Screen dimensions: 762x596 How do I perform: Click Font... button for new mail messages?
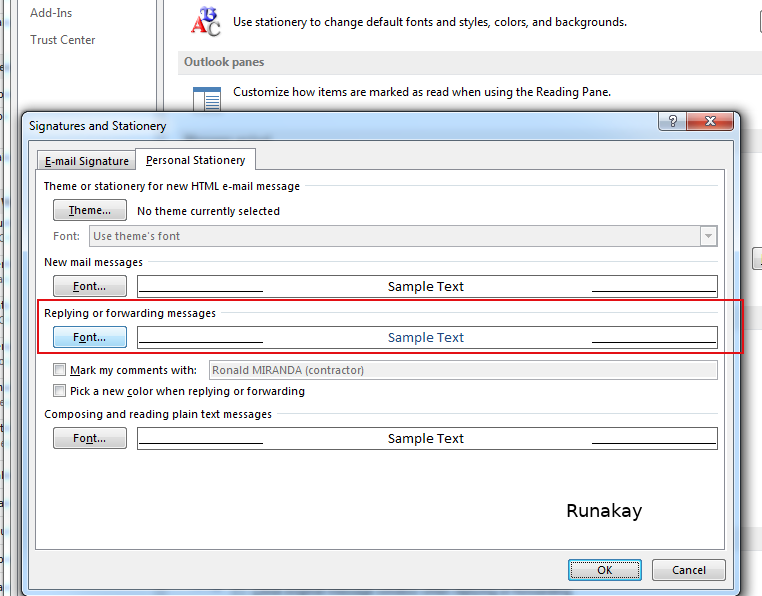[90, 286]
